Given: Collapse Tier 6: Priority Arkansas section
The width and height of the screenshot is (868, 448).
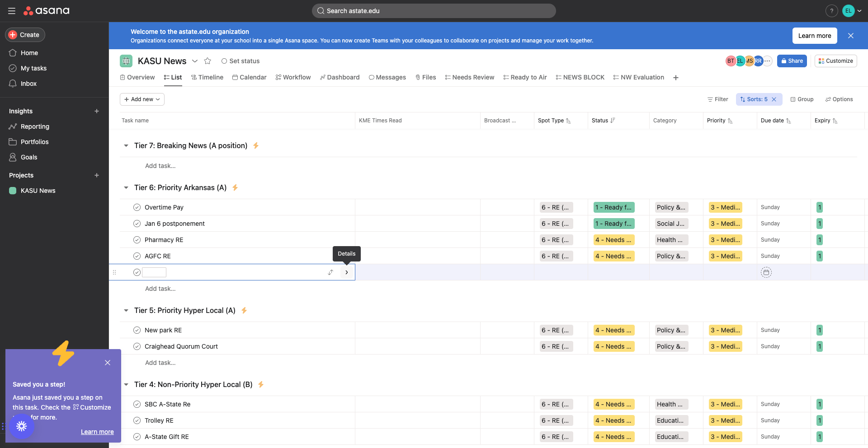Looking at the screenshot, I should 126,187.
